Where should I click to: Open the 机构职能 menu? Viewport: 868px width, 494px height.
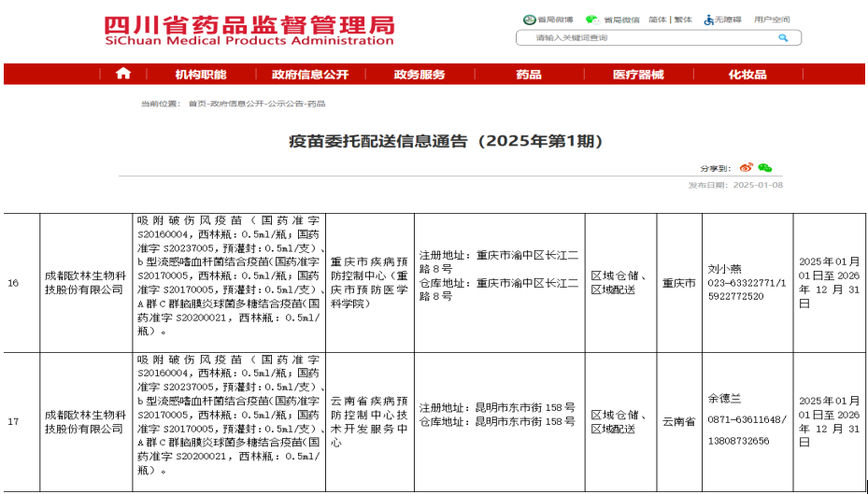[x=200, y=75]
